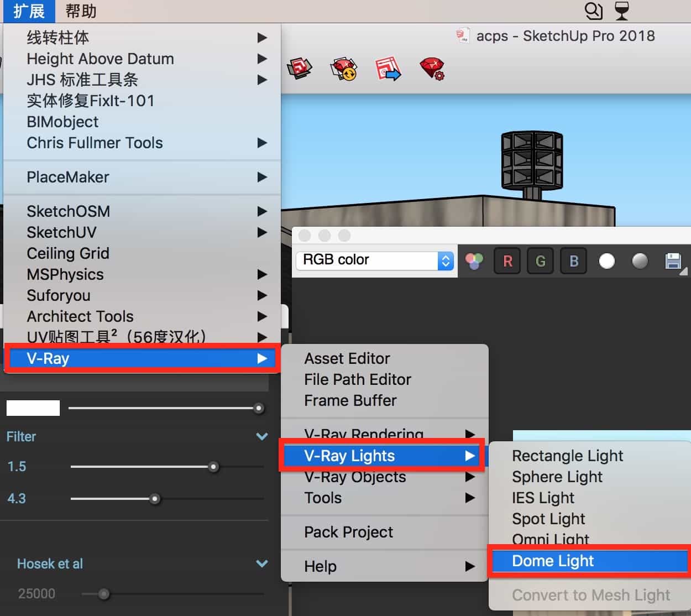Screen dimensions: 691x616
Task: Toggle the red channel R button
Action: (x=507, y=260)
